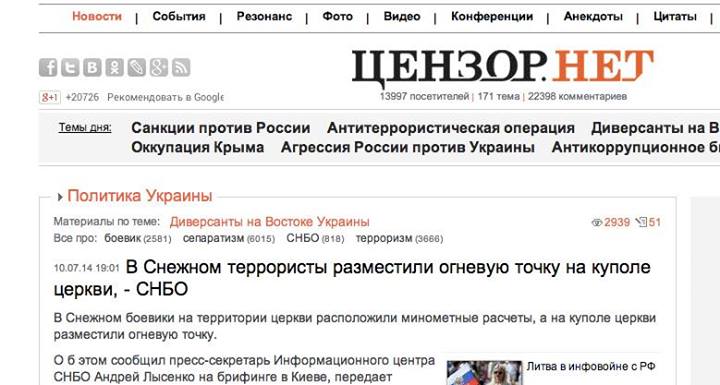Viewport: 720px width, 385px height.
Task: Open the Конференции menu item
Action: point(492,17)
